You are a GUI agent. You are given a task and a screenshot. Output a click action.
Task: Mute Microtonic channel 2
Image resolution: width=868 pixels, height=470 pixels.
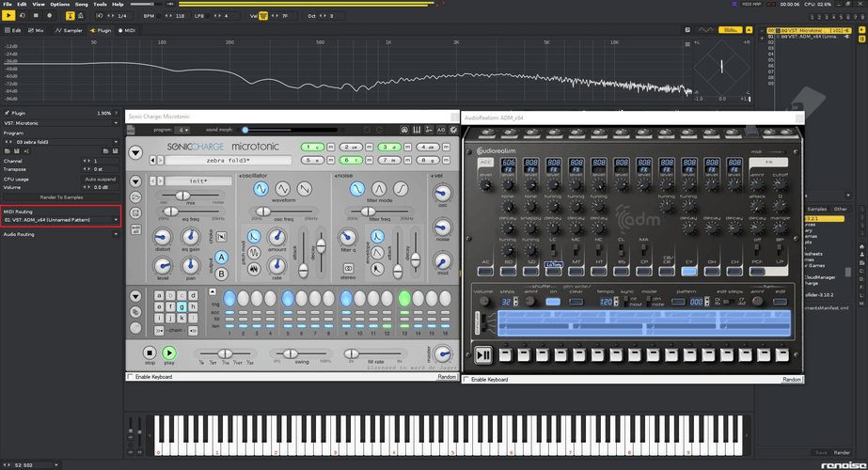tap(370, 147)
